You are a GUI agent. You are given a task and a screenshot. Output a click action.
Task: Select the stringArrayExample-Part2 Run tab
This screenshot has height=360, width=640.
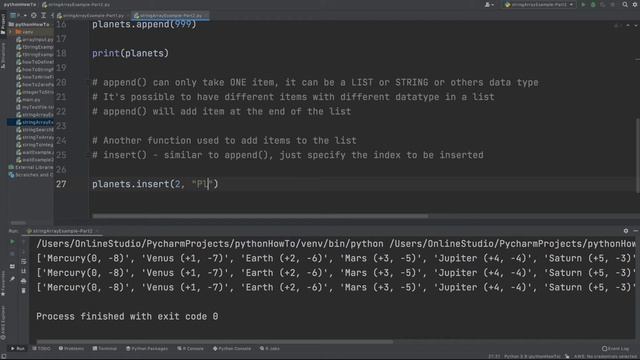(x=62, y=231)
